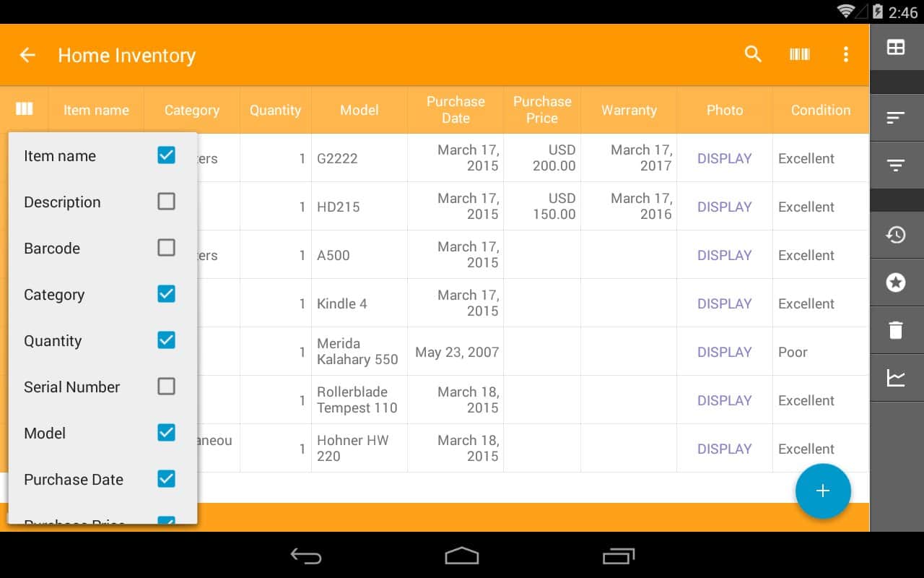Open the search magnifier icon

point(753,54)
